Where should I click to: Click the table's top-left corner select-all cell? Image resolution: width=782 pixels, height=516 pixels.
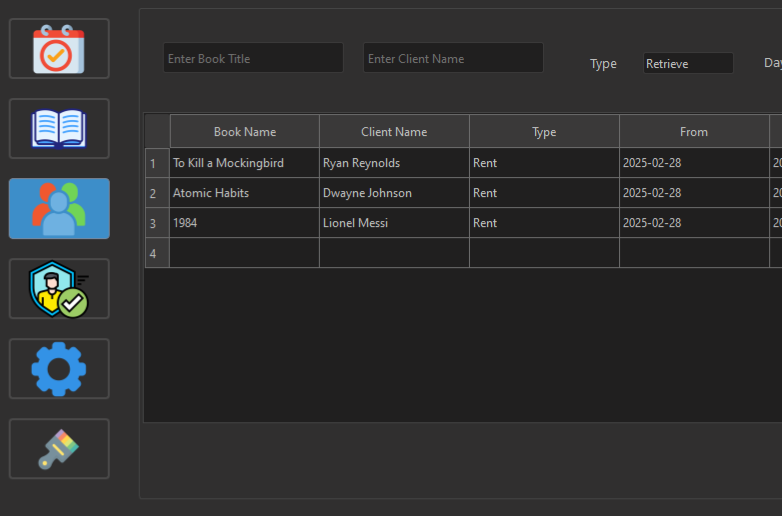click(158, 131)
